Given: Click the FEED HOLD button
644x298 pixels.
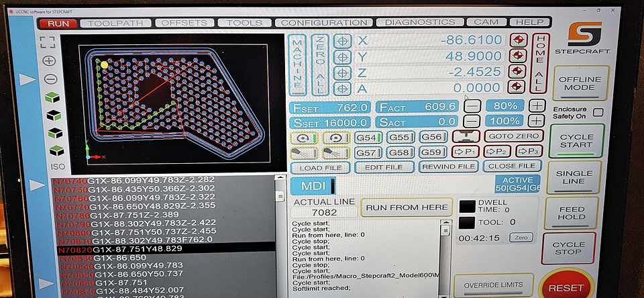Looking at the screenshot, I should [x=572, y=213].
